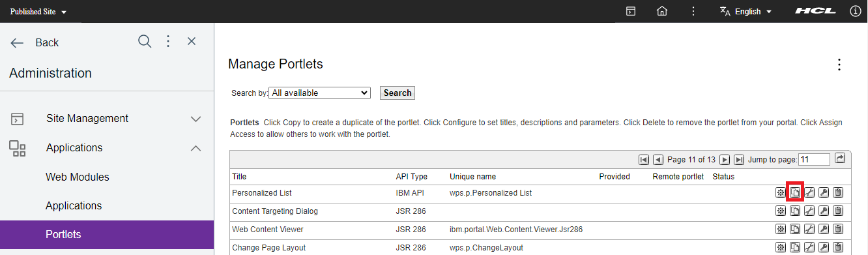868x255 pixels.
Task: Delete the Web Content Viewer portlet
Action: tap(839, 229)
